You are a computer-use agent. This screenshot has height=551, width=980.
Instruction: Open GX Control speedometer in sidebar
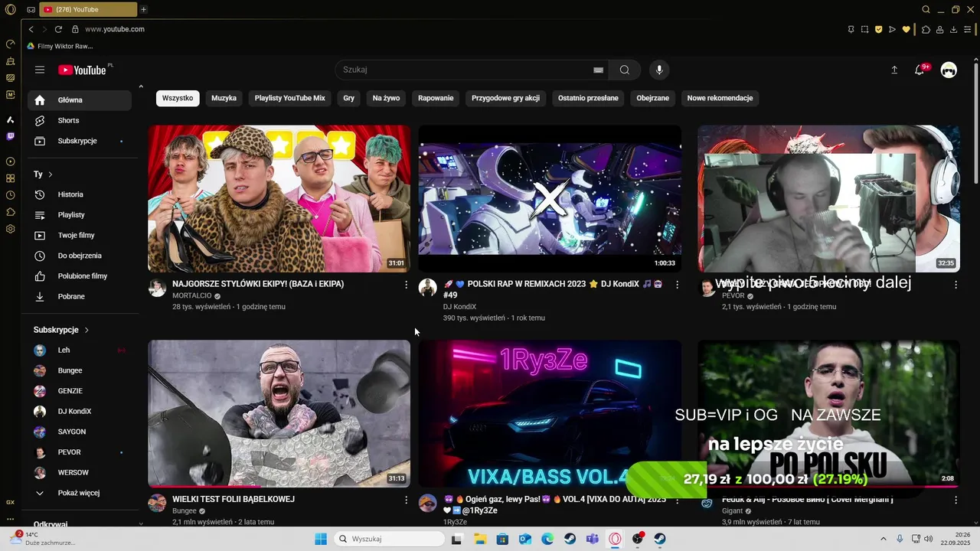[10, 44]
